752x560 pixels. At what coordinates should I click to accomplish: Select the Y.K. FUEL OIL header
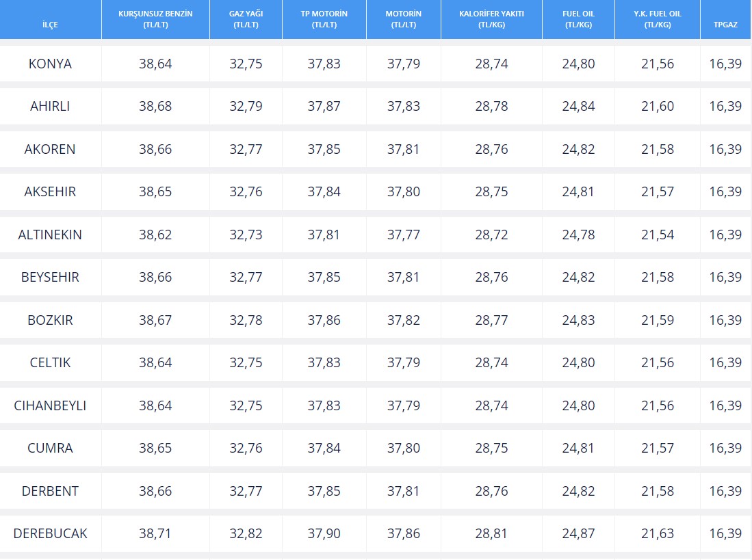click(657, 19)
